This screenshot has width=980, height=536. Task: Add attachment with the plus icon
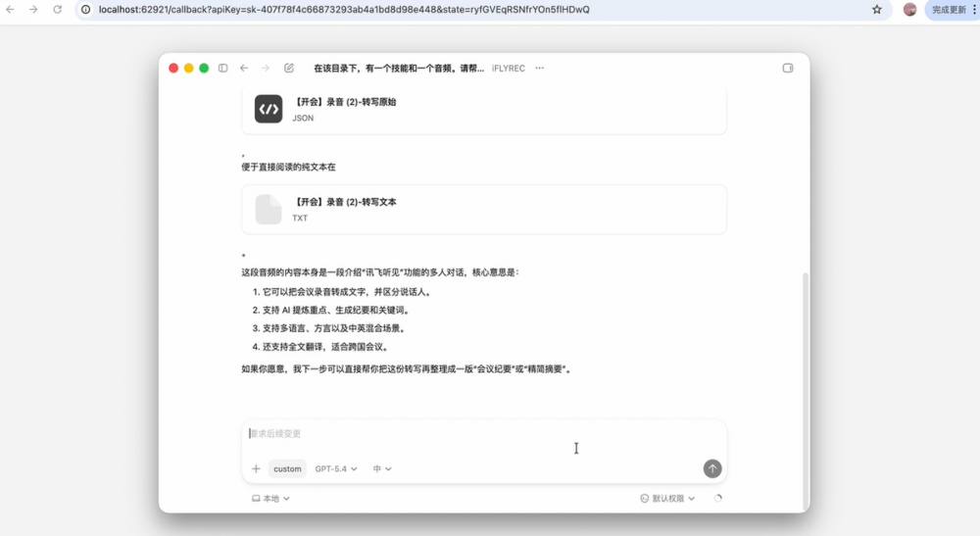click(x=256, y=468)
